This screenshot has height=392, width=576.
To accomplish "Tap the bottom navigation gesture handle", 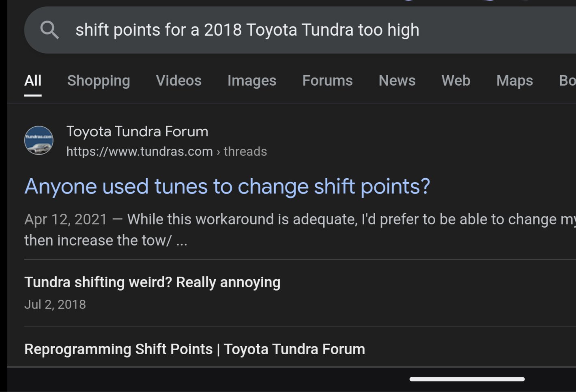I will pyautogui.click(x=467, y=379).
